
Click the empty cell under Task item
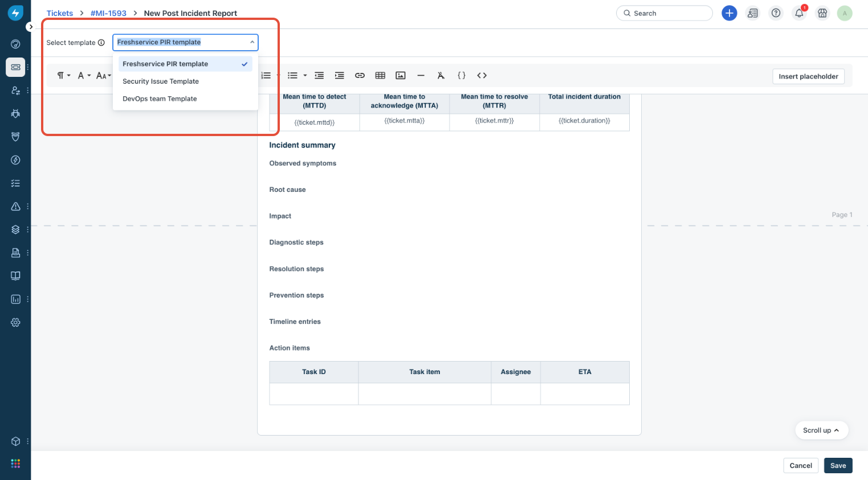(425, 393)
